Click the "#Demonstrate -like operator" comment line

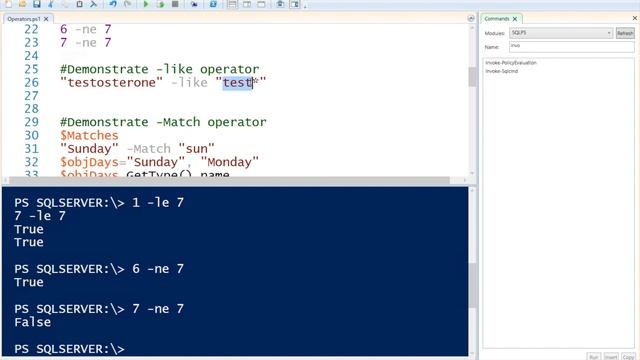(160, 69)
